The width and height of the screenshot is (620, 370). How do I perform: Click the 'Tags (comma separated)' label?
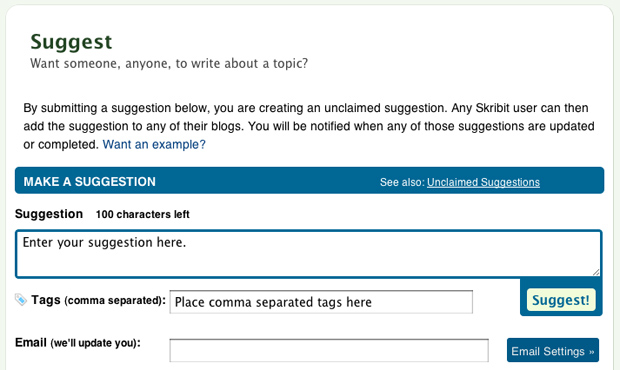click(x=98, y=300)
